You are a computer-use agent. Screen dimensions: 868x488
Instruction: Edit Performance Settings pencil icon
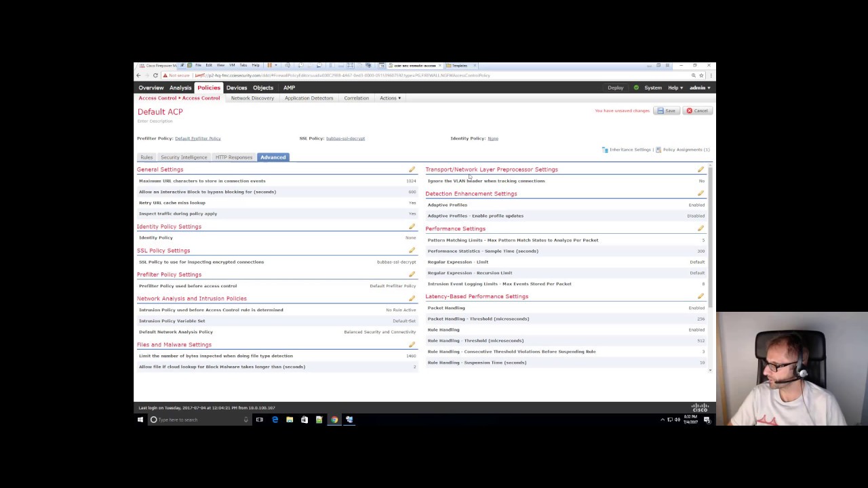pos(701,228)
